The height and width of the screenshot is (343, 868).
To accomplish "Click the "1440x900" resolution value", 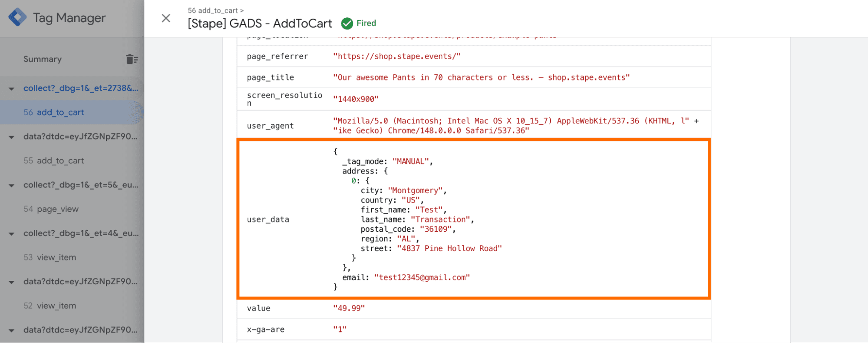I will [356, 99].
